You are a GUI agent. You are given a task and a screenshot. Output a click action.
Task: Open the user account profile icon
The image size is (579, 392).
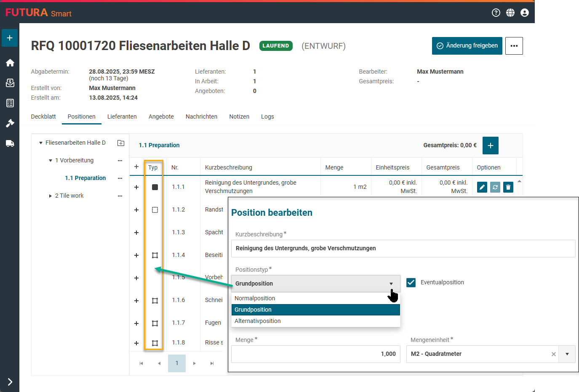(525, 13)
